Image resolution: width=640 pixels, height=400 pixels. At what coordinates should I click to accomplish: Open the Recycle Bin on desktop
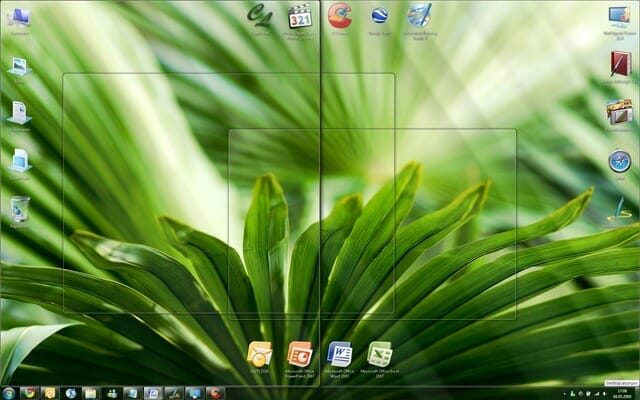click(19, 208)
